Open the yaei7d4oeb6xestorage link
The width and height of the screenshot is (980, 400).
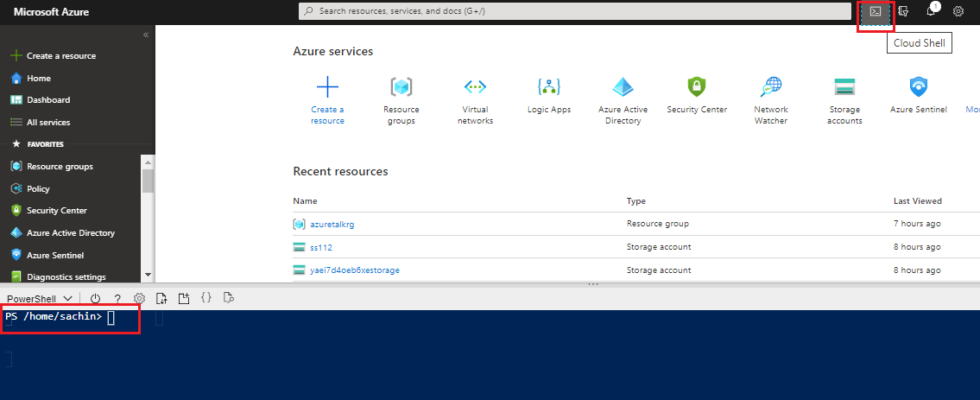pos(354,270)
